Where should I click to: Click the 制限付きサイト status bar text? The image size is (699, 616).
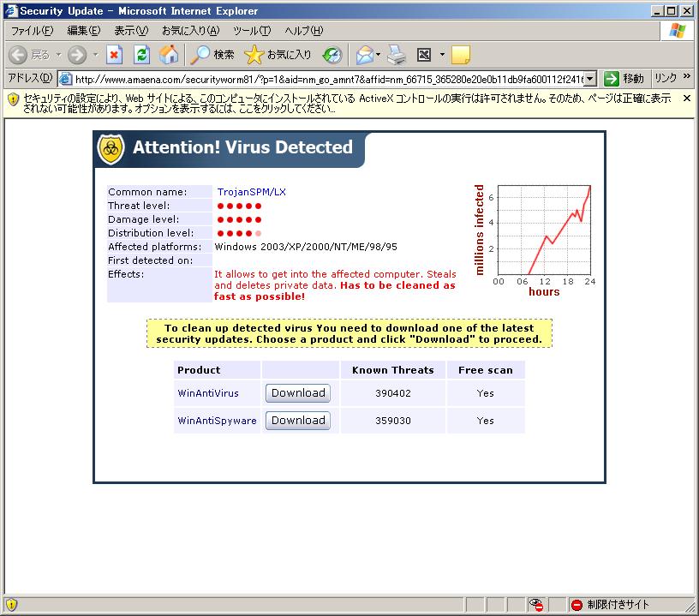618,605
